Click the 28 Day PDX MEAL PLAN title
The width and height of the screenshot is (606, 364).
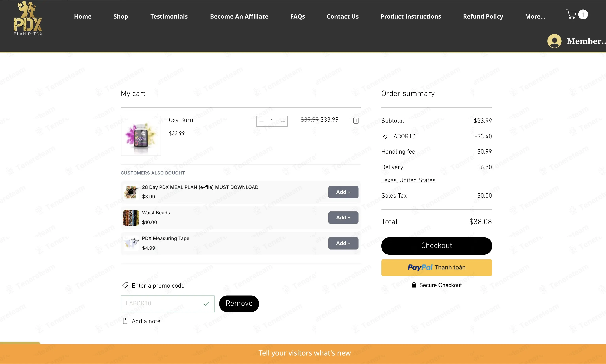click(200, 187)
